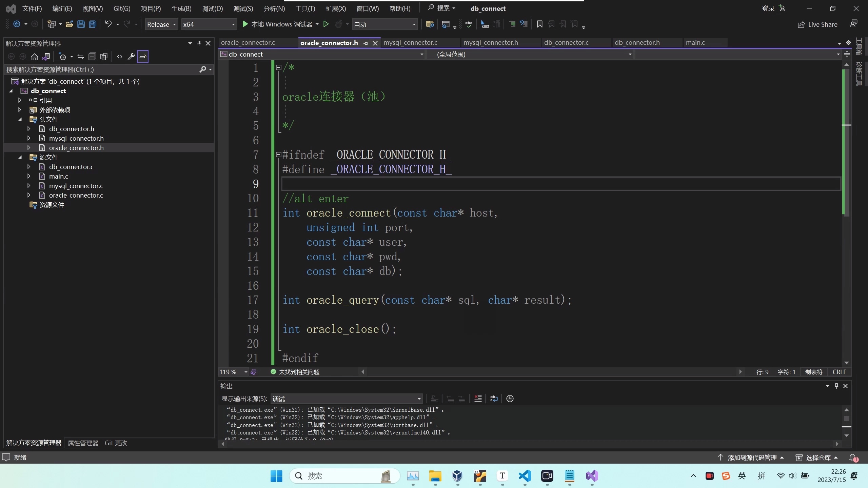Toggle the Preview Selected Items icon
The image size is (868, 488).
143,57
